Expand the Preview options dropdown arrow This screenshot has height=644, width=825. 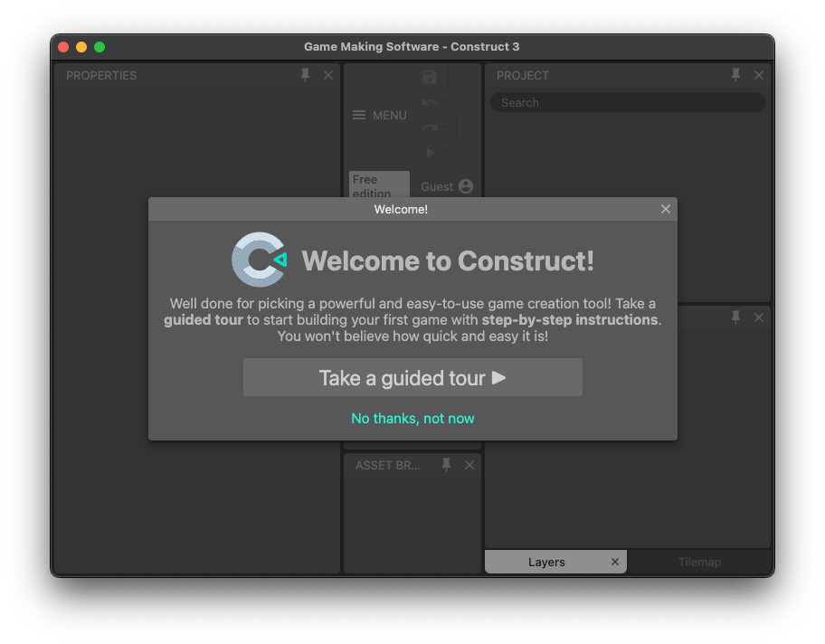click(445, 154)
